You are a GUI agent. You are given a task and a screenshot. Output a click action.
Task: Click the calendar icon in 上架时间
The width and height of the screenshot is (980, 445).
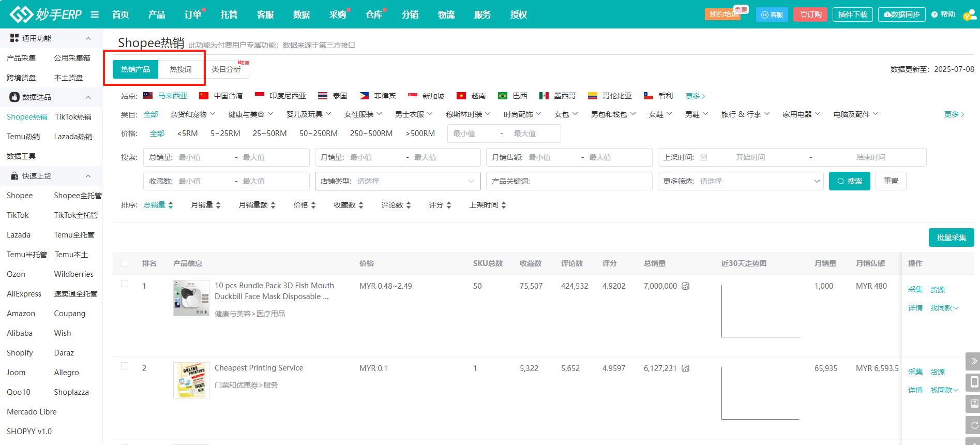coord(704,157)
